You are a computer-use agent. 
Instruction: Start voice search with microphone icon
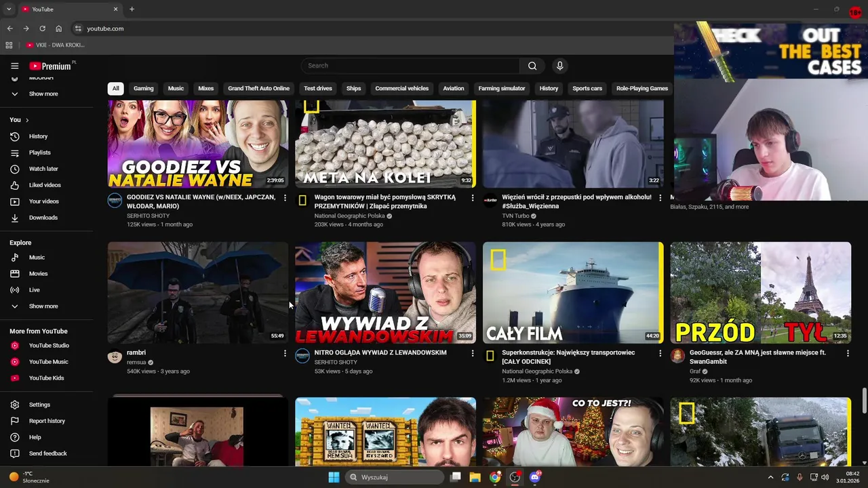[559, 66]
